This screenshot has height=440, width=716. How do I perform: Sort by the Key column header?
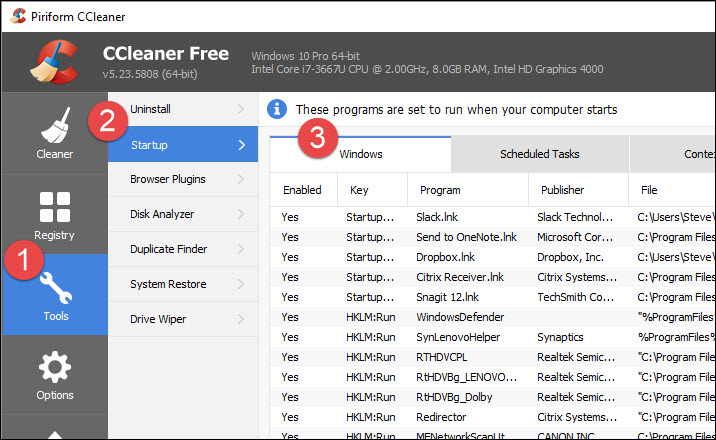[372, 190]
